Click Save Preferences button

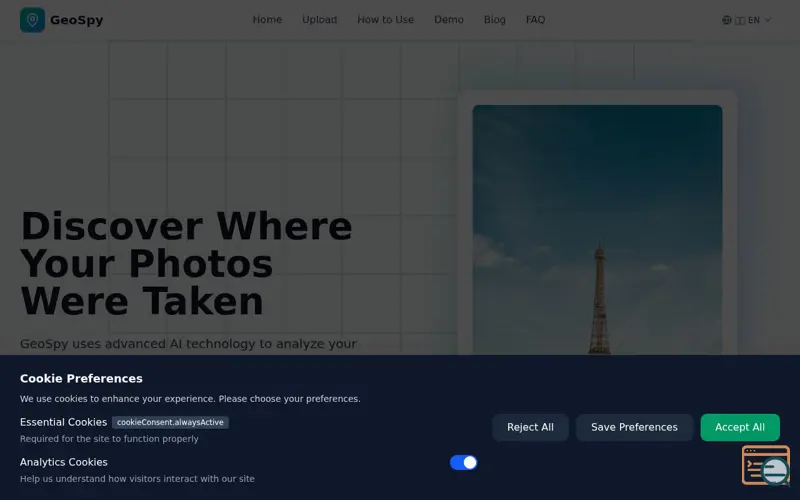pos(634,428)
